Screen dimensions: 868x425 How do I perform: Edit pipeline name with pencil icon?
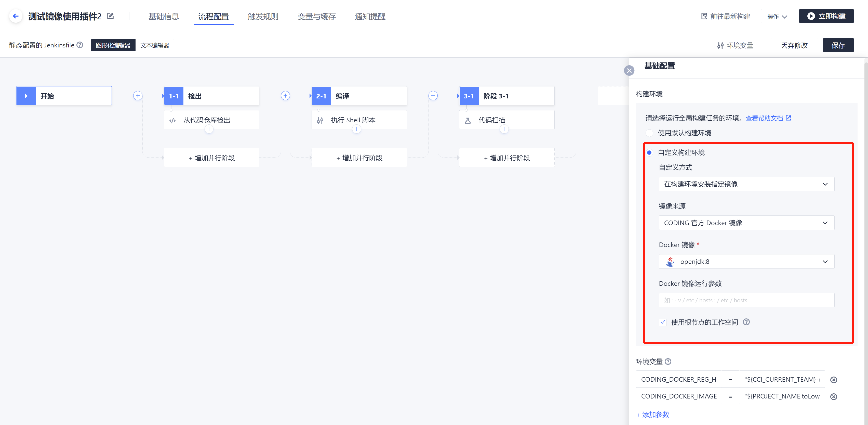[x=110, y=16]
